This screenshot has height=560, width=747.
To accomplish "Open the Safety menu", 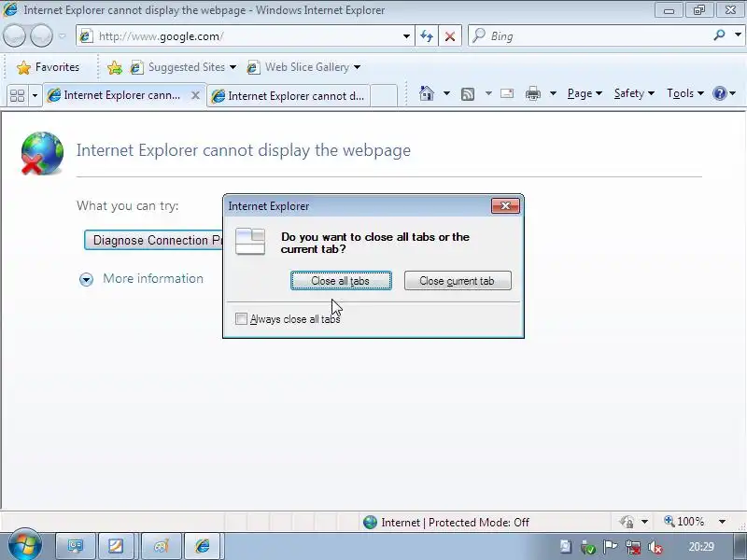I will coord(634,93).
